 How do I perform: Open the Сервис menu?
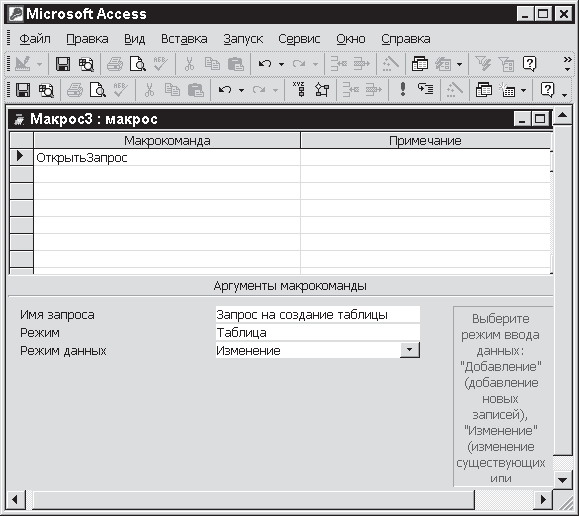[x=299, y=39]
